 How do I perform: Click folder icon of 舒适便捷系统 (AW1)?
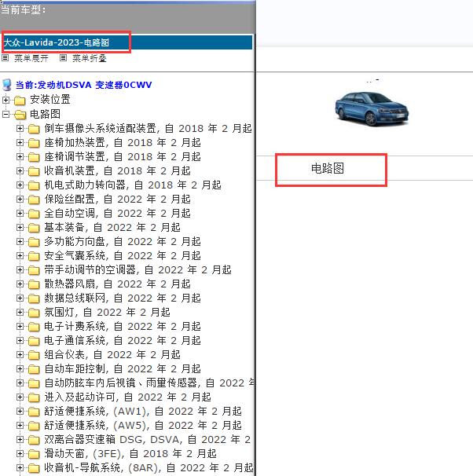pos(34,412)
